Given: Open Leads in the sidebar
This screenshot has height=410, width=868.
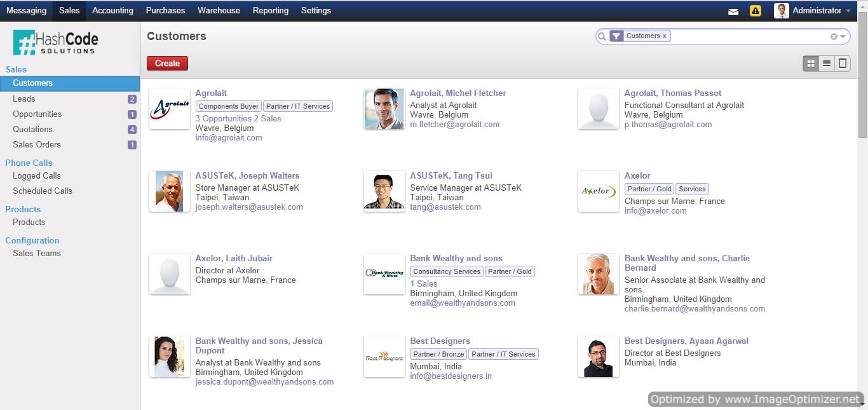Looking at the screenshot, I should [x=70, y=99].
